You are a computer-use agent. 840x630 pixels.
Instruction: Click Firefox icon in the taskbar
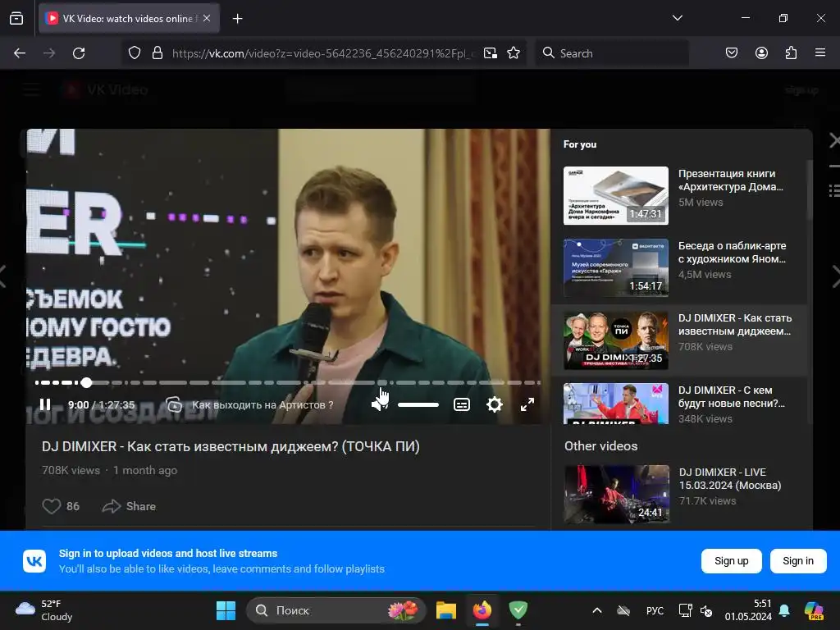[482, 610]
